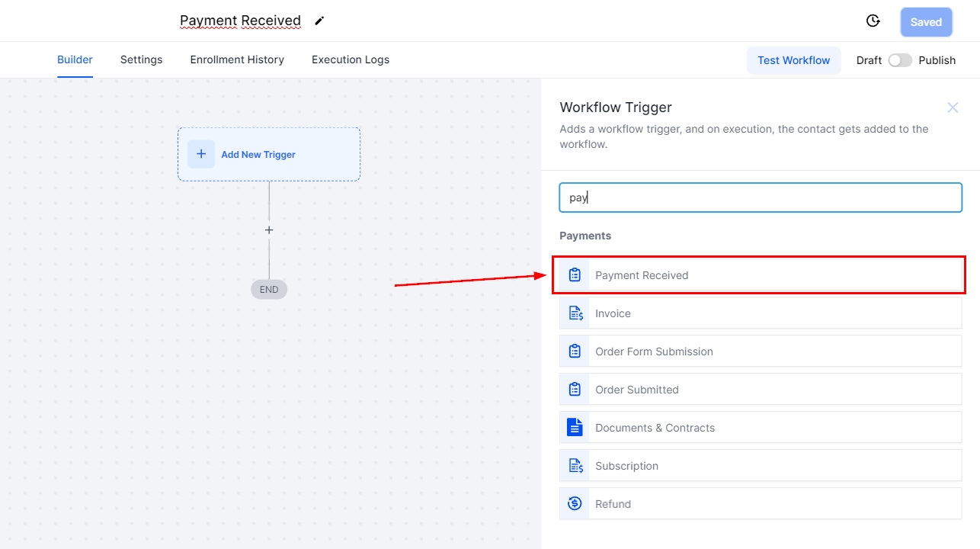Click the trigger search input field
This screenshot has width=980, height=549.
pyautogui.click(x=761, y=197)
